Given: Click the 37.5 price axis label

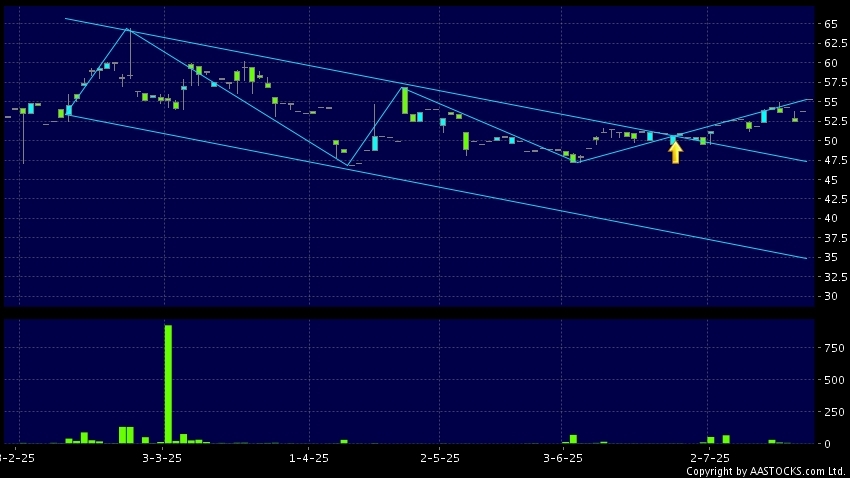Looking at the screenshot, I should pos(836,238).
